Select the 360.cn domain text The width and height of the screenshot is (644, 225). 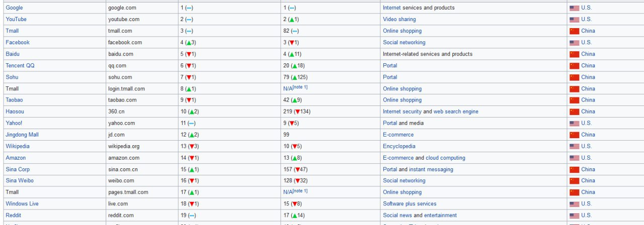click(x=116, y=112)
